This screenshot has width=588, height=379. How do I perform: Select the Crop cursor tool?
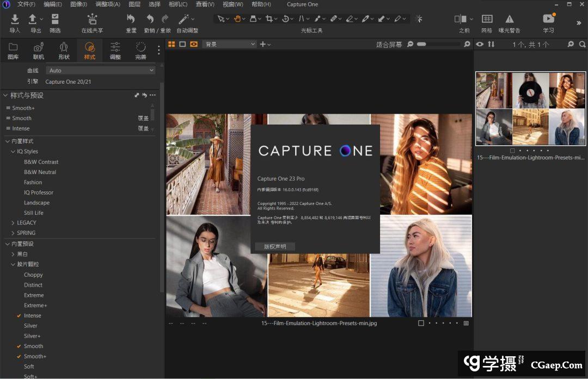(269, 18)
